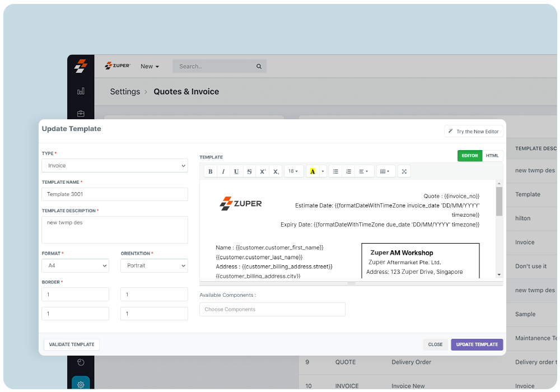Click the CLOSE button
Screen dimensions: 560x392
coord(435,344)
